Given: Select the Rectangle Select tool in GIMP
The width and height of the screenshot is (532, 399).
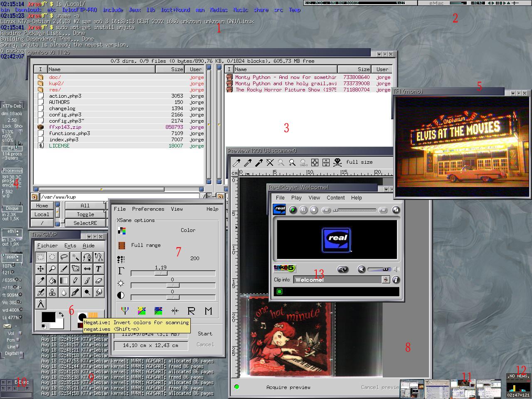Looking at the screenshot, I should coord(40,257).
